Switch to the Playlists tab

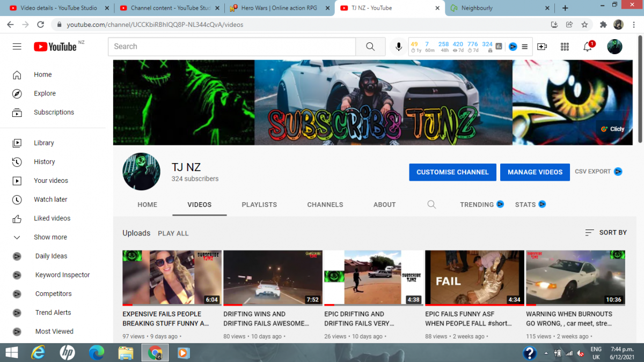(x=259, y=204)
